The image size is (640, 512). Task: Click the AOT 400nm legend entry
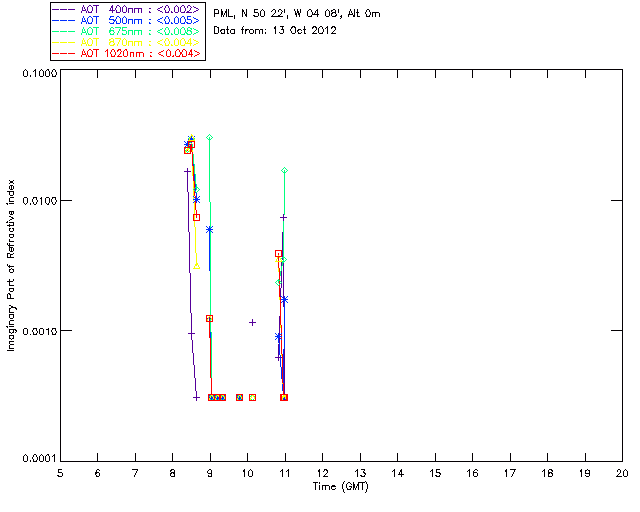[127, 9]
